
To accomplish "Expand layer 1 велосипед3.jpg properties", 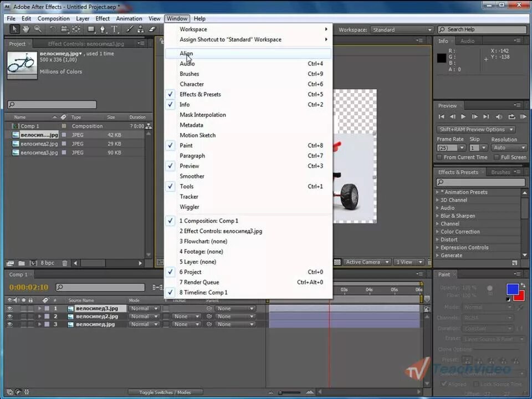I will [40, 309].
